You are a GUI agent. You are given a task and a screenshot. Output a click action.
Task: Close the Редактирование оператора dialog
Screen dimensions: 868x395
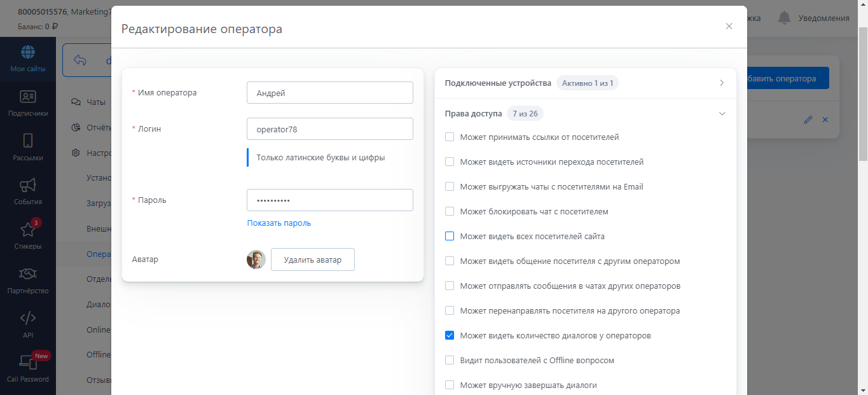click(x=729, y=26)
